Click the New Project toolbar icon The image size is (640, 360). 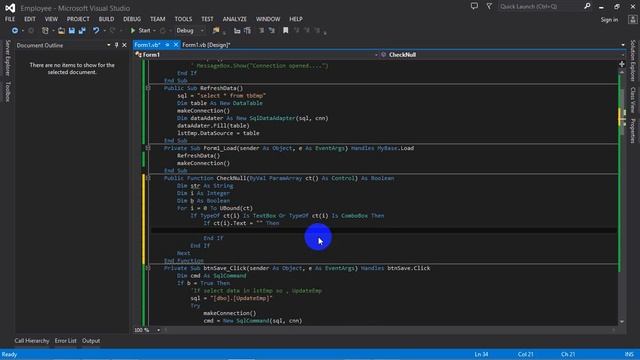pos(45,31)
